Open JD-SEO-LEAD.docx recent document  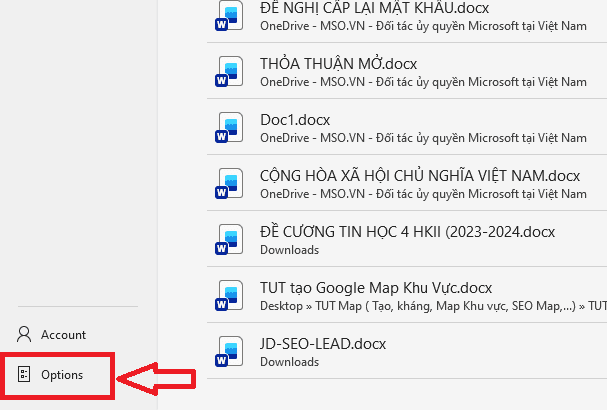click(322, 343)
